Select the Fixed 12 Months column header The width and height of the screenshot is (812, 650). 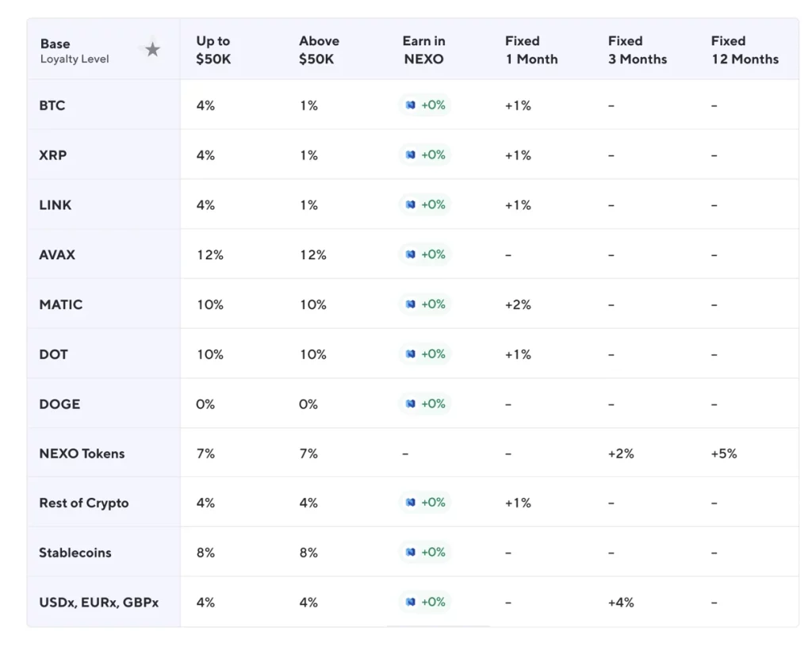pyautogui.click(x=745, y=50)
